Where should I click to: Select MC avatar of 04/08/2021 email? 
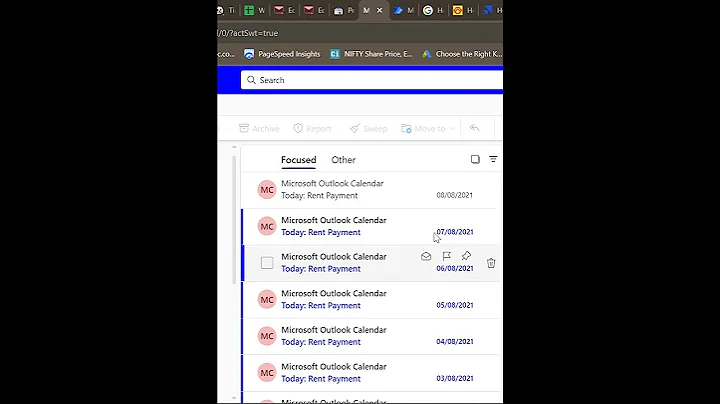[267, 336]
